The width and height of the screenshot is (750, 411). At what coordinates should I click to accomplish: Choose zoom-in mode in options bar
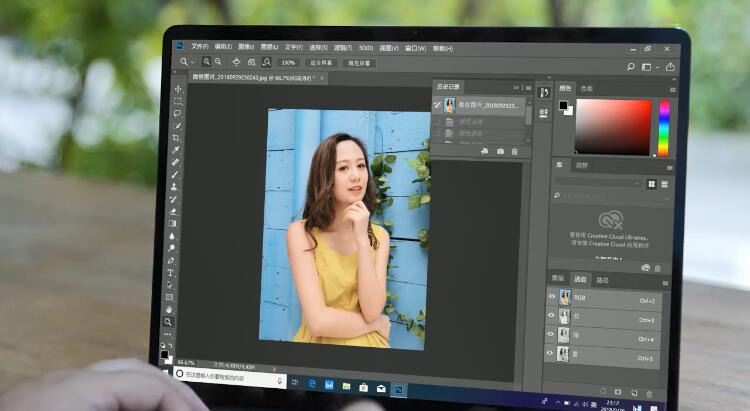pos(207,62)
